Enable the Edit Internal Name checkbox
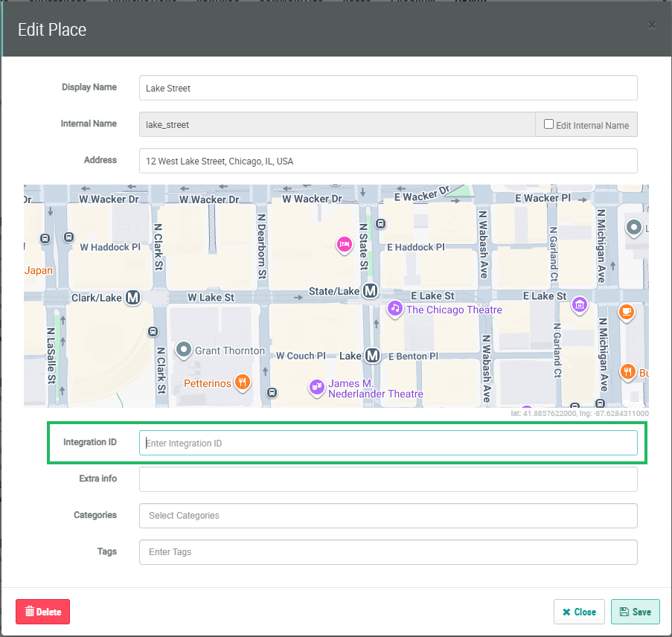The image size is (672, 637). coord(548,124)
